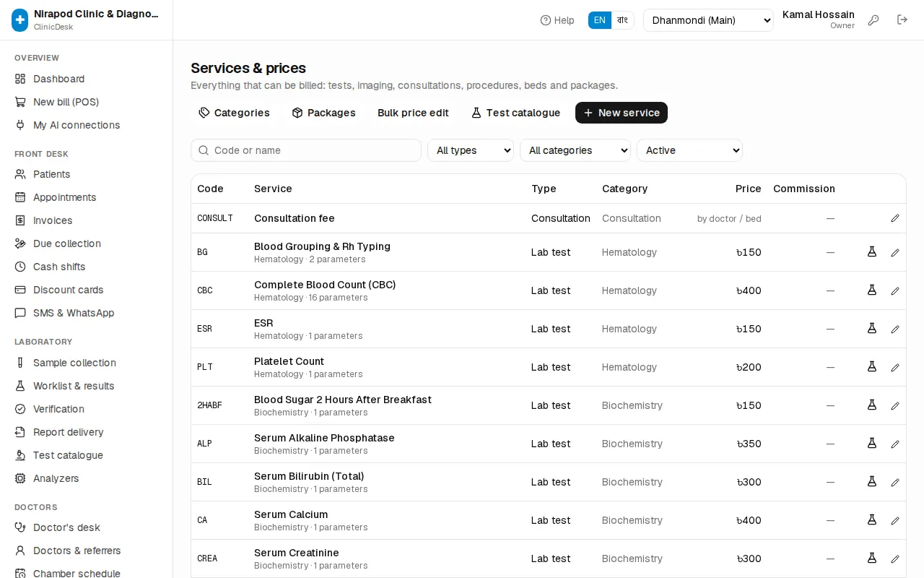Open flask icon for ESR row
924x578 pixels.
pos(872,329)
